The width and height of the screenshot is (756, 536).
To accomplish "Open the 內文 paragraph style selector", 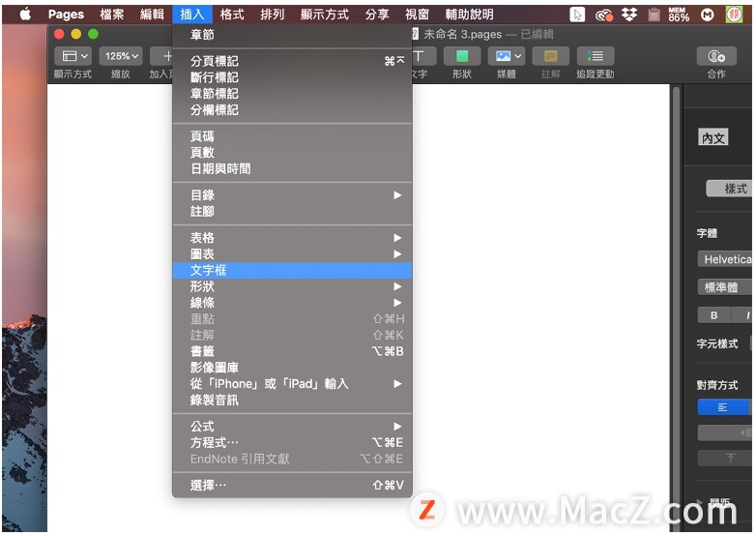I will 713,138.
